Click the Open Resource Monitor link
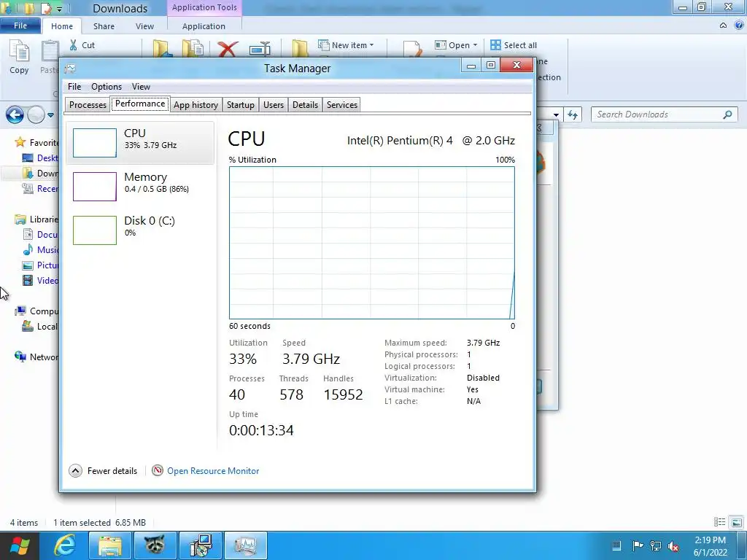 coord(213,471)
